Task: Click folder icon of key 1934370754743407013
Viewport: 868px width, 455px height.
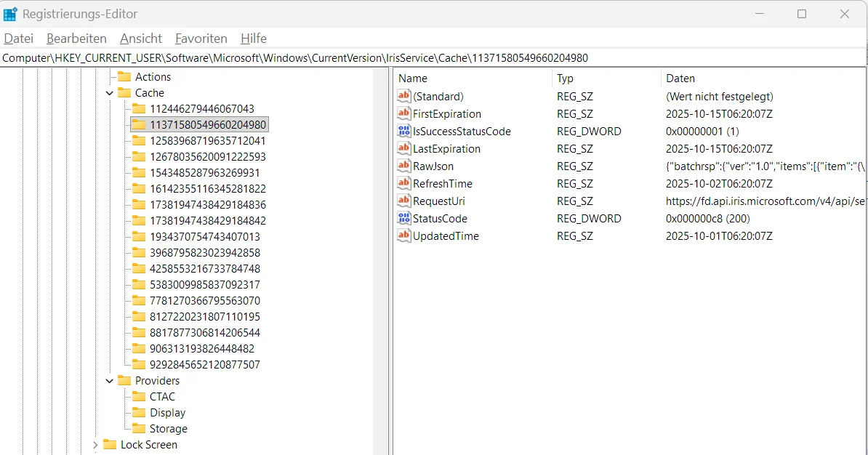Action: point(139,237)
